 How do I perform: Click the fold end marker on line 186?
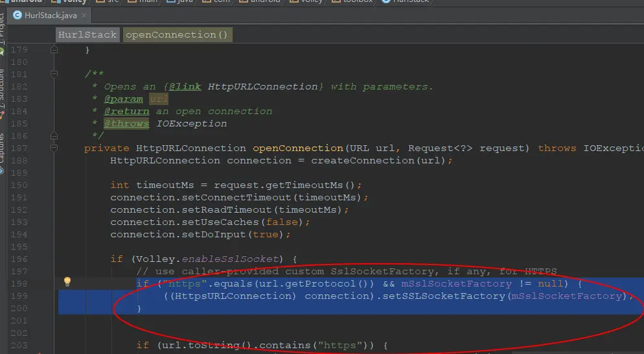54,136
